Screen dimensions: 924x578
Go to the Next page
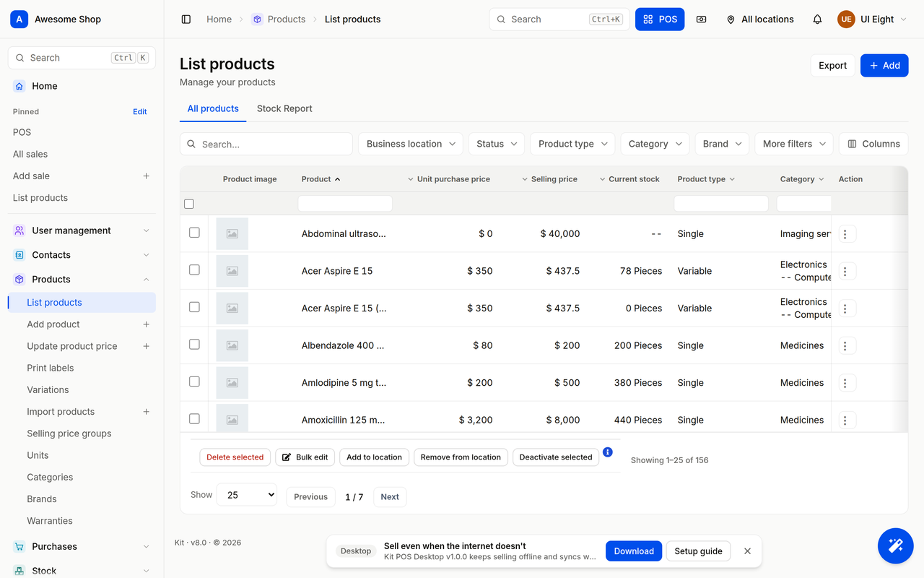click(390, 497)
